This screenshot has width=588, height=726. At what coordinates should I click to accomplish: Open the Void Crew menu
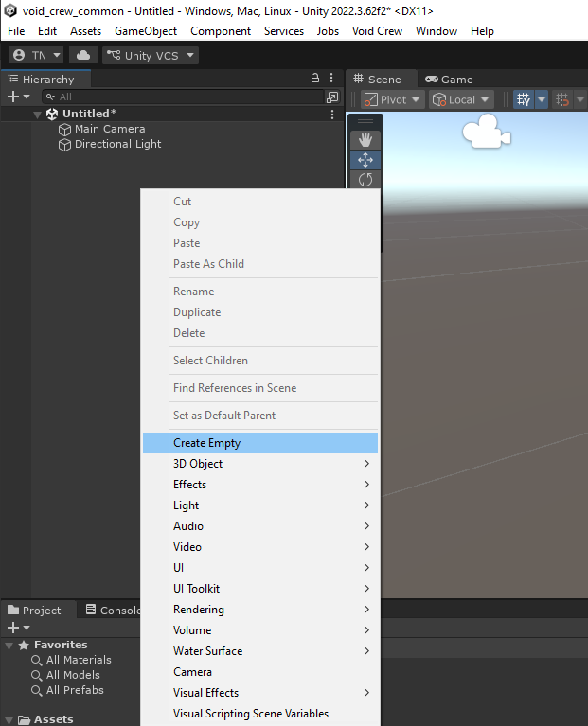377,31
